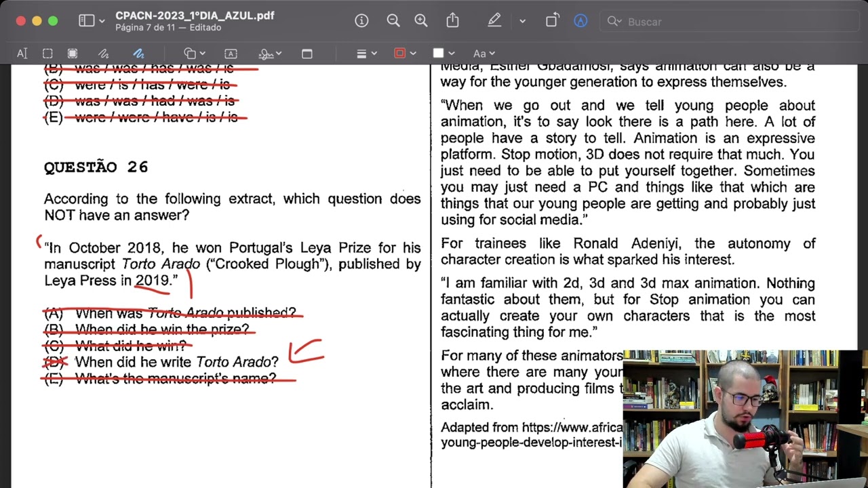Insert a text box
Image resolution: width=868 pixels, height=488 pixels.
pos(231,54)
